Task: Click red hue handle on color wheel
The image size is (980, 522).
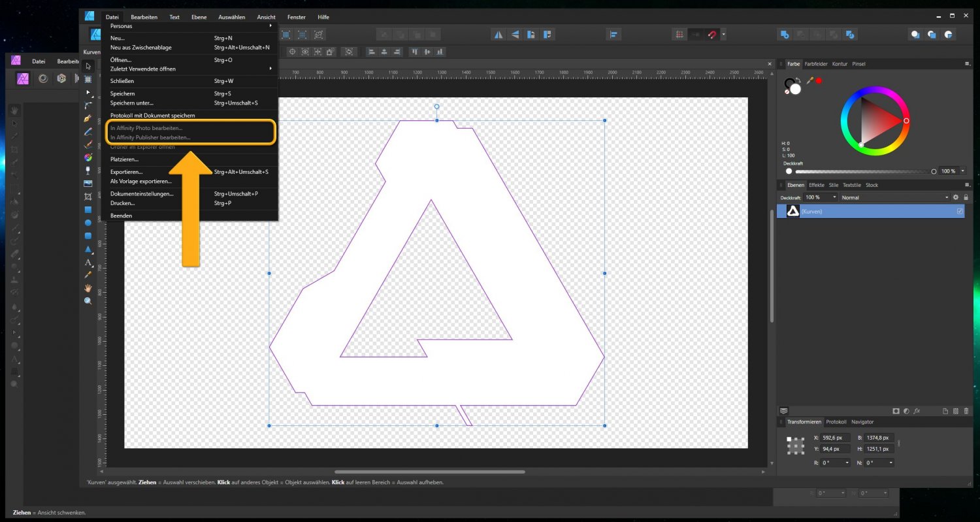Action: click(x=906, y=121)
